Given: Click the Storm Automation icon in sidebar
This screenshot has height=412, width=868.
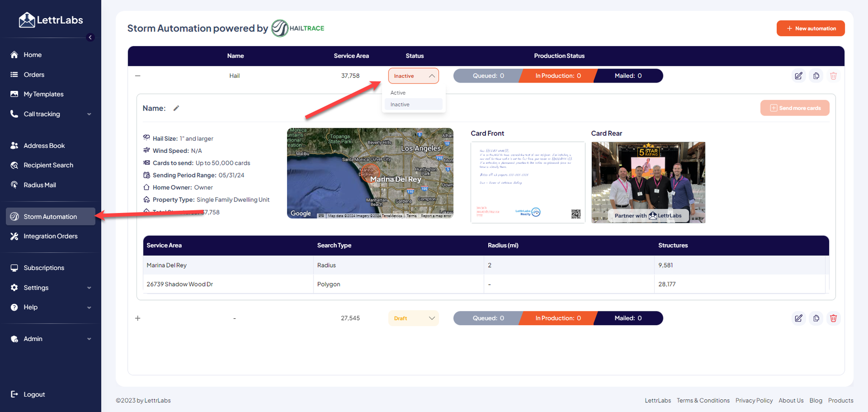Looking at the screenshot, I should (x=14, y=216).
